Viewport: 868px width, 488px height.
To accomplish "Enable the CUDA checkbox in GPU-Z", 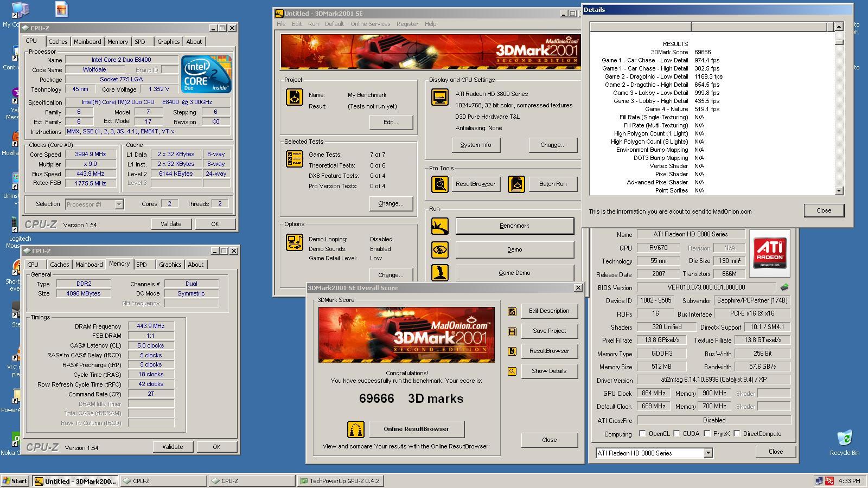I will [x=676, y=433].
